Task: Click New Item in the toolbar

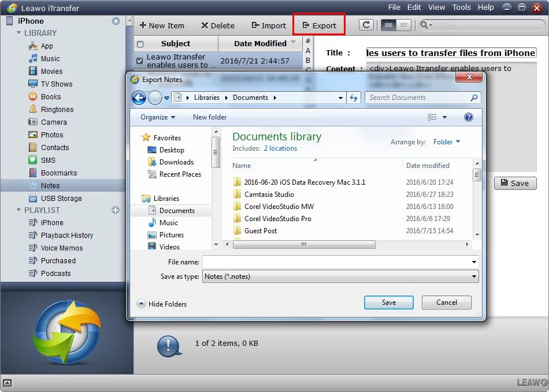Action: click(162, 25)
